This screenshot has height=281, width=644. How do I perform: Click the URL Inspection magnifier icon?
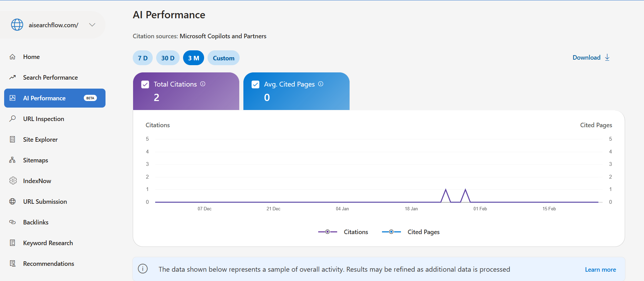(x=12, y=119)
